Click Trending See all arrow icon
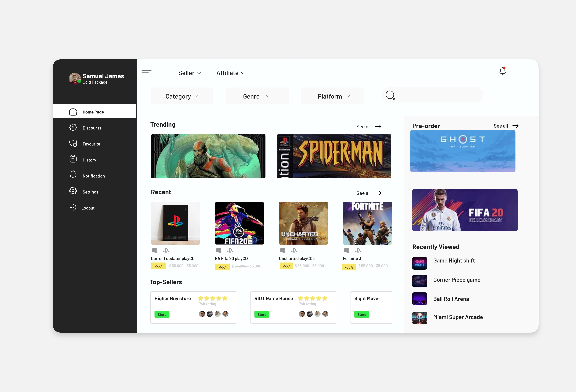The height and width of the screenshot is (392, 576). click(x=378, y=127)
